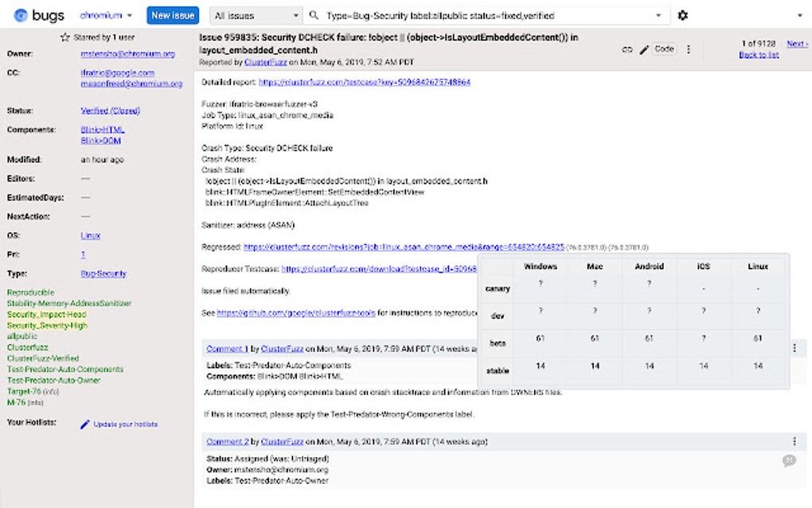Click the pencil icon to update hotlists
The image size is (812, 508).
[85, 424]
